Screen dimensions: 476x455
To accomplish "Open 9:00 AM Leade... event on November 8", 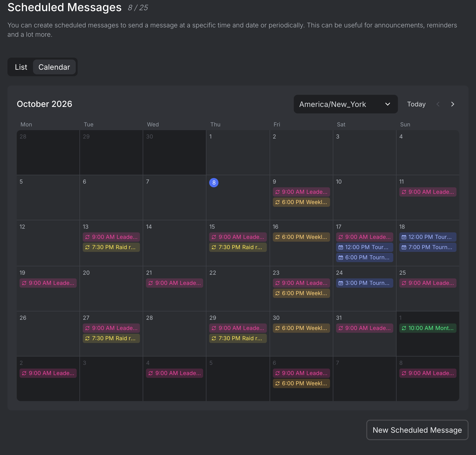I will (x=428, y=373).
